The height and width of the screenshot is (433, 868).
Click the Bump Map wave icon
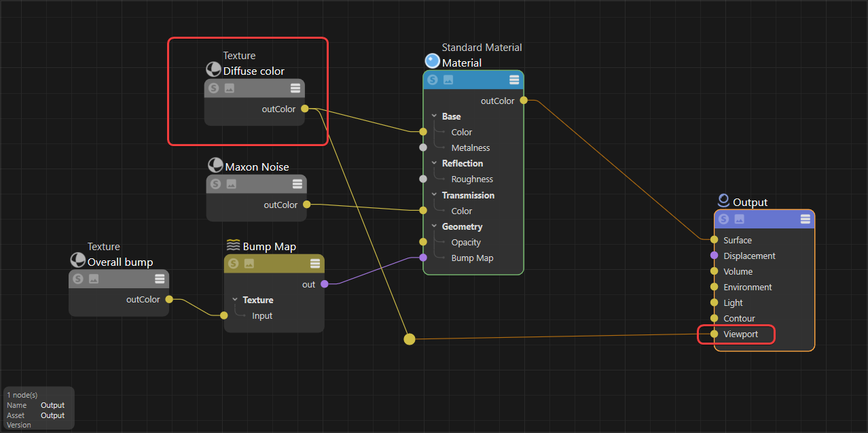tap(233, 245)
